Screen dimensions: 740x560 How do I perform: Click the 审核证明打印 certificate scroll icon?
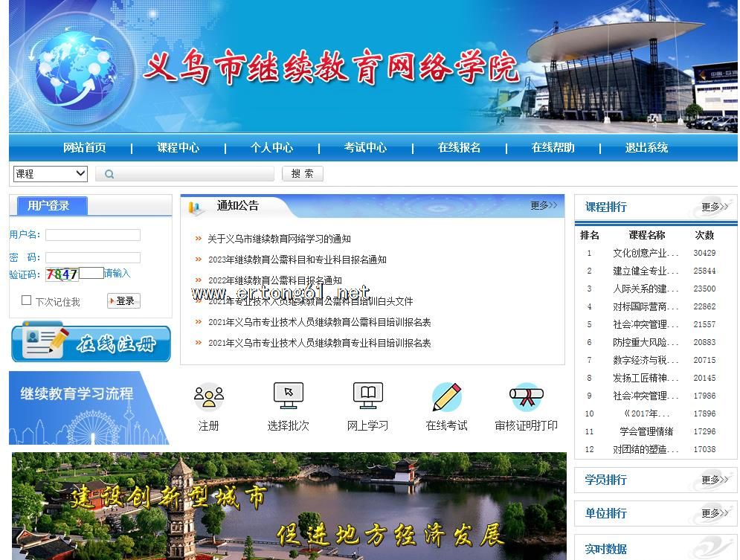click(x=526, y=397)
